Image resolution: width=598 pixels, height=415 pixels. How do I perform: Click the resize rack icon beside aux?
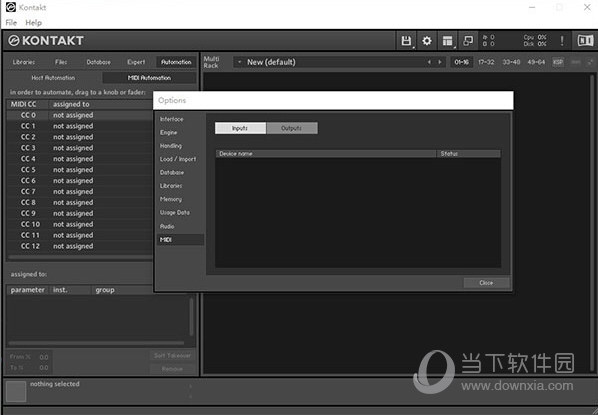[590, 62]
